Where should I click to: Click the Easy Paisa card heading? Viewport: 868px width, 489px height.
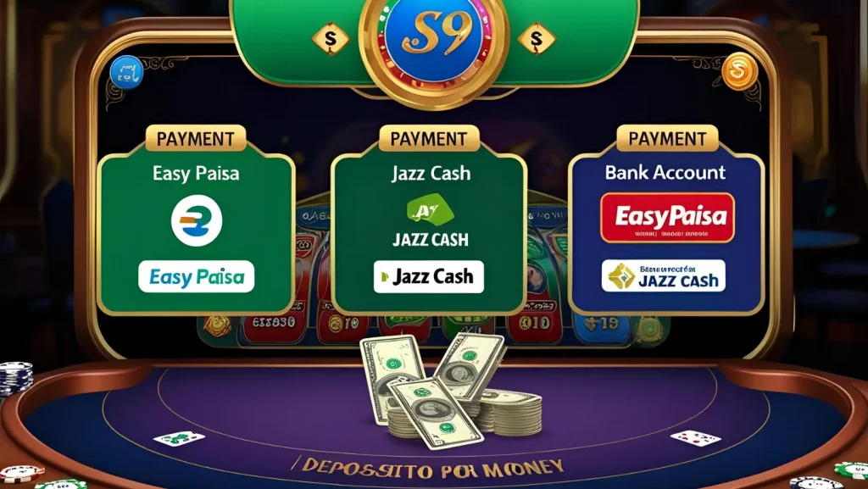tap(196, 174)
